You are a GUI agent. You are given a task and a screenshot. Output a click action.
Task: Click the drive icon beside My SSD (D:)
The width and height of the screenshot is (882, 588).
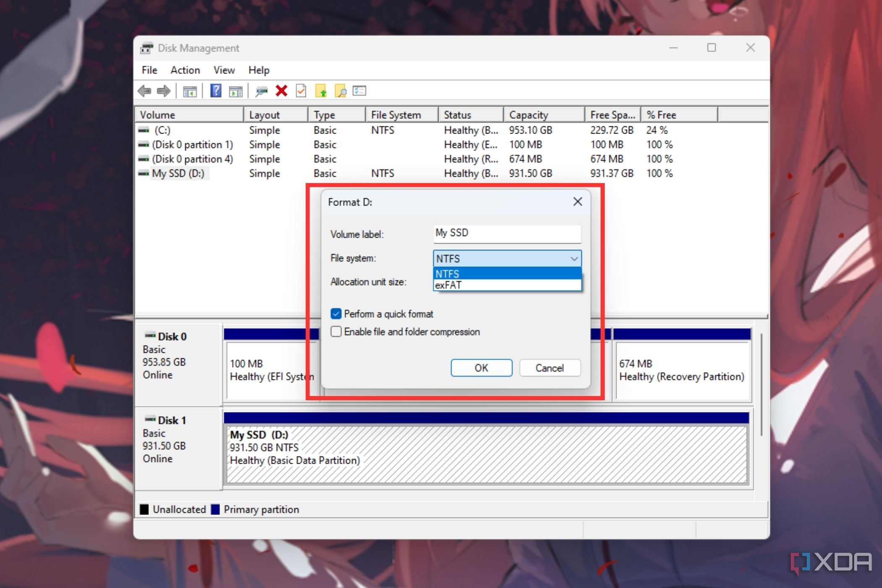click(x=144, y=173)
